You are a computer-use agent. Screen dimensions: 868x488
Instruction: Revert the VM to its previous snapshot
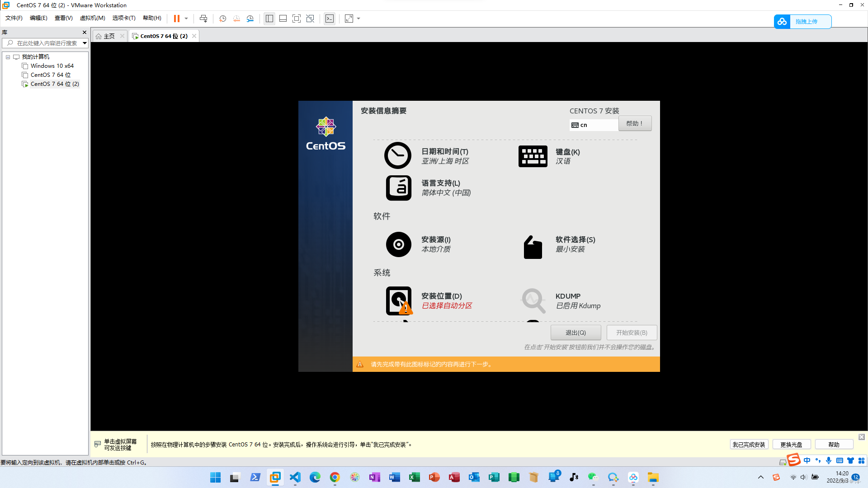236,19
